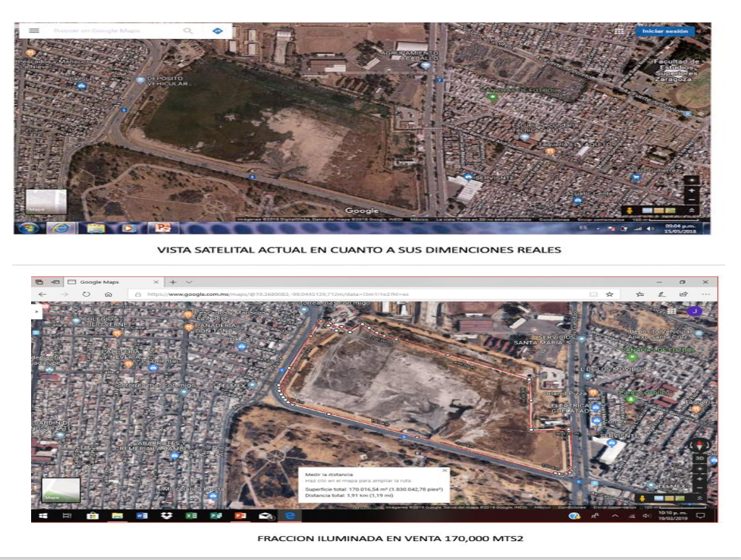741x560 pixels.
Task: Open Google apps grid beside Iniciar sesión
Action: click(x=619, y=31)
